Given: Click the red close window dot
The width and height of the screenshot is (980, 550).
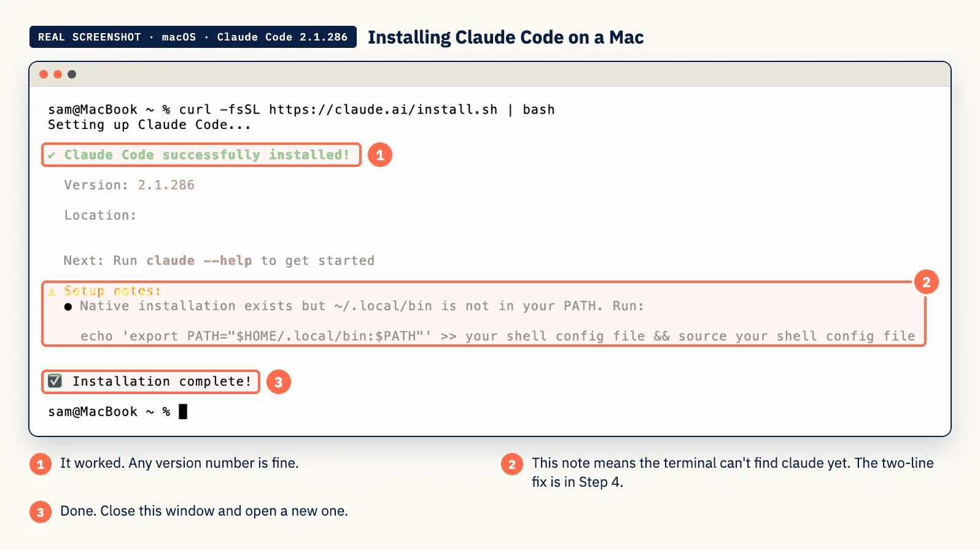Looking at the screenshot, I should click(44, 74).
